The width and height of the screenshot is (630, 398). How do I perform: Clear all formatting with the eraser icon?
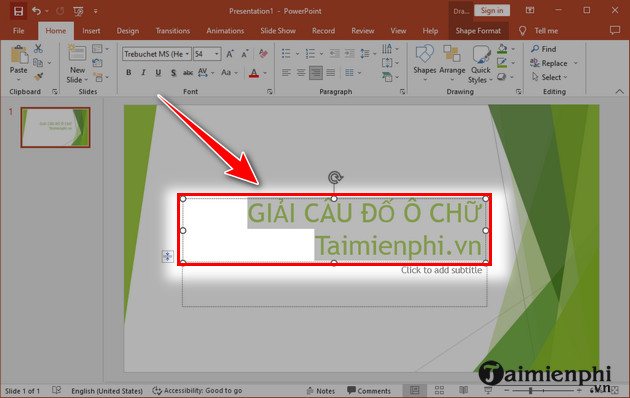(263, 53)
